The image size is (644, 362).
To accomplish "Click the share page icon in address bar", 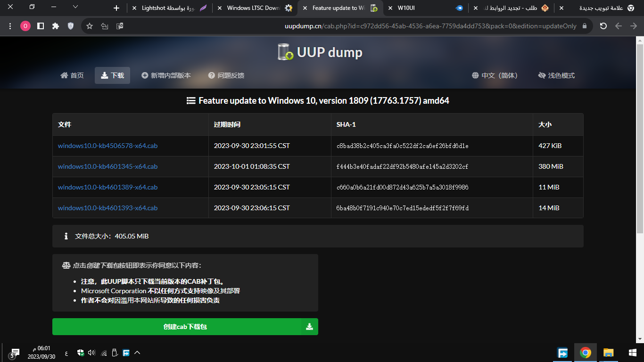I will pos(105,26).
